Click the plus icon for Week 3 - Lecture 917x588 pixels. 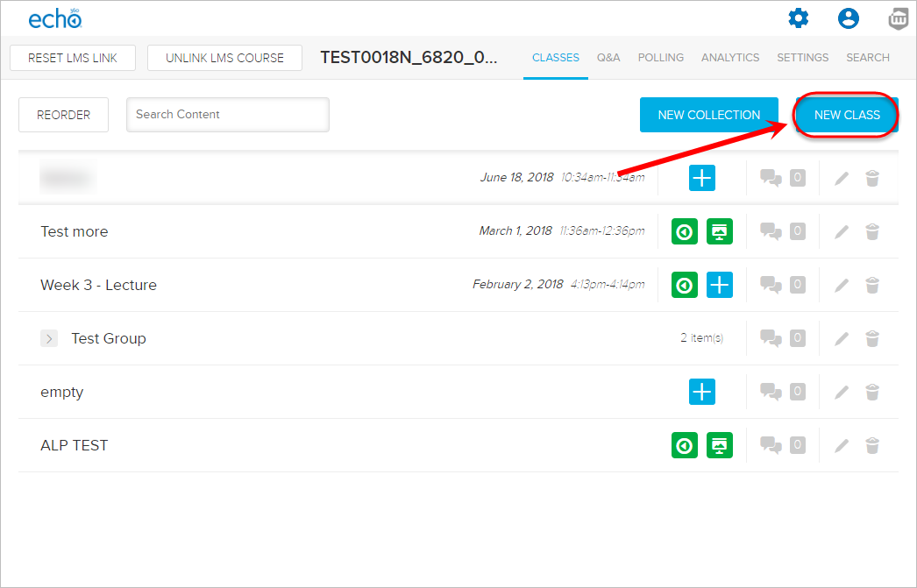[x=720, y=285]
